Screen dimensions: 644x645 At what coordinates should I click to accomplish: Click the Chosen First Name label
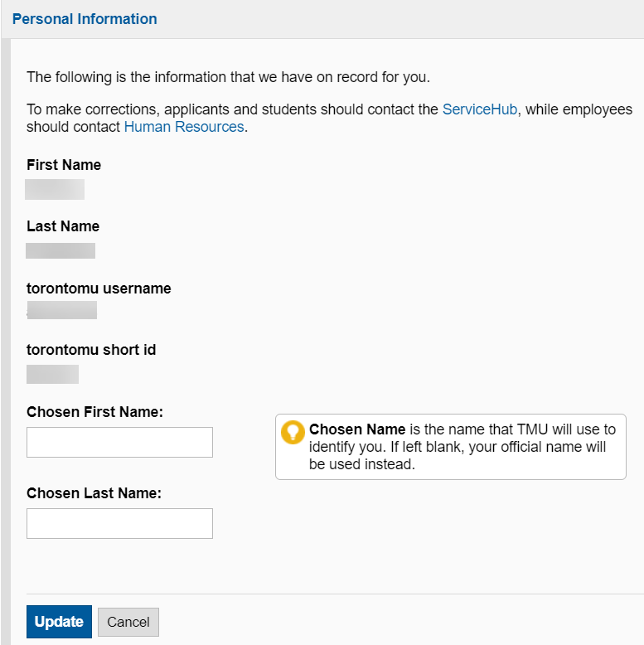[94, 412]
